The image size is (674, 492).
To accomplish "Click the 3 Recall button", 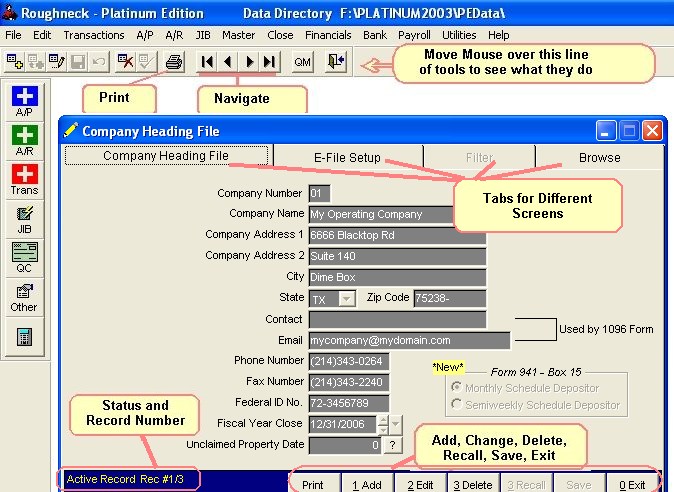I will pyautogui.click(x=526, y=485).
